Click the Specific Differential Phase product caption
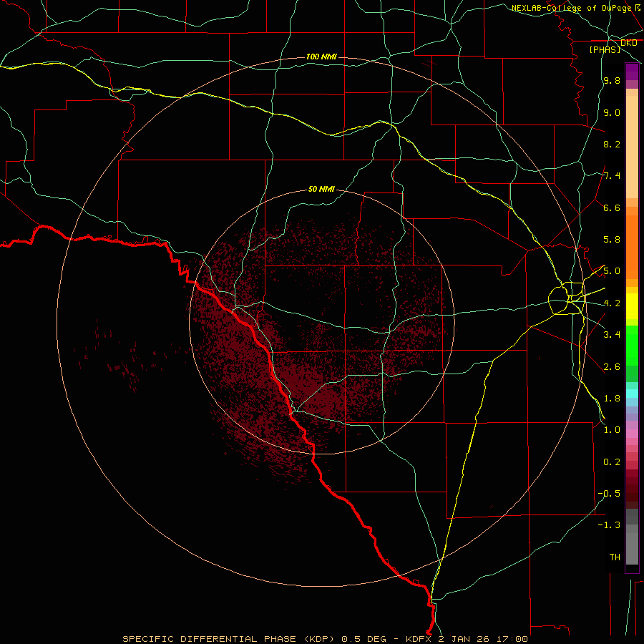 click(x=325, y=639)
